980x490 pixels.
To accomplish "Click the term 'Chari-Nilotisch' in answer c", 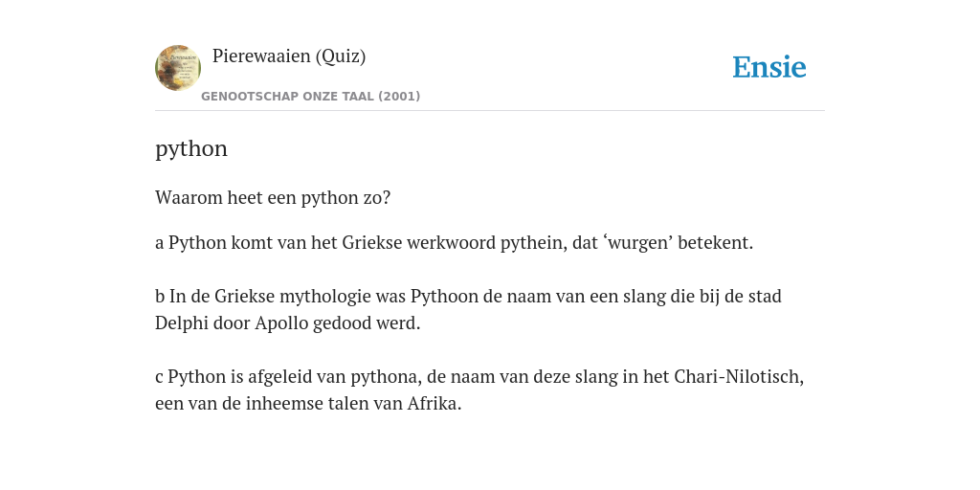I will click(x=739, y=377).
